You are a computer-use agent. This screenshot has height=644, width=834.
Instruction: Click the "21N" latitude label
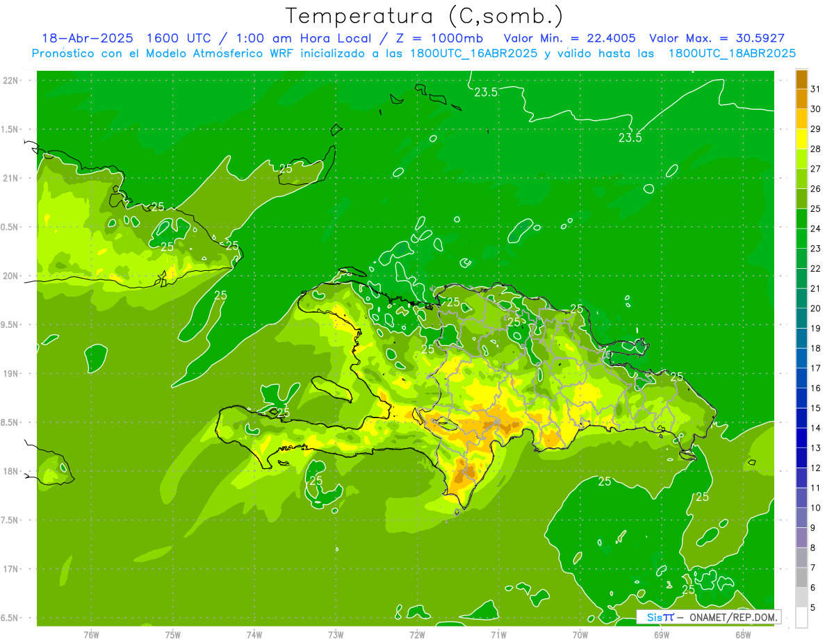(12, 178)
